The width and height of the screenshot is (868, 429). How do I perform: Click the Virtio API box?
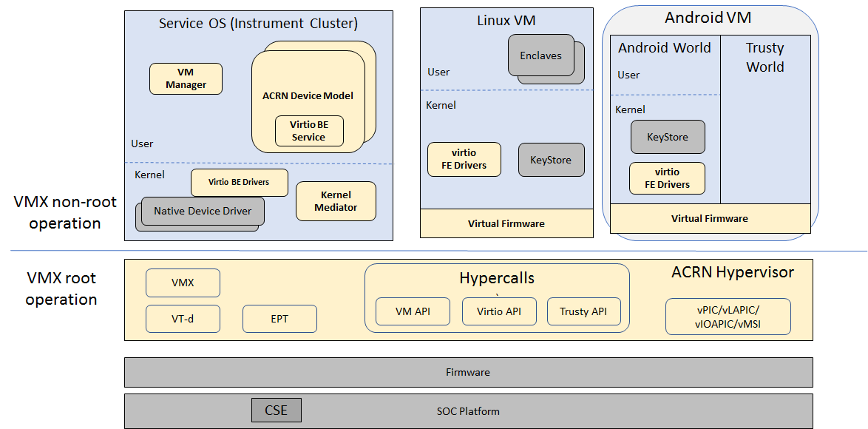tap(499, 311)
